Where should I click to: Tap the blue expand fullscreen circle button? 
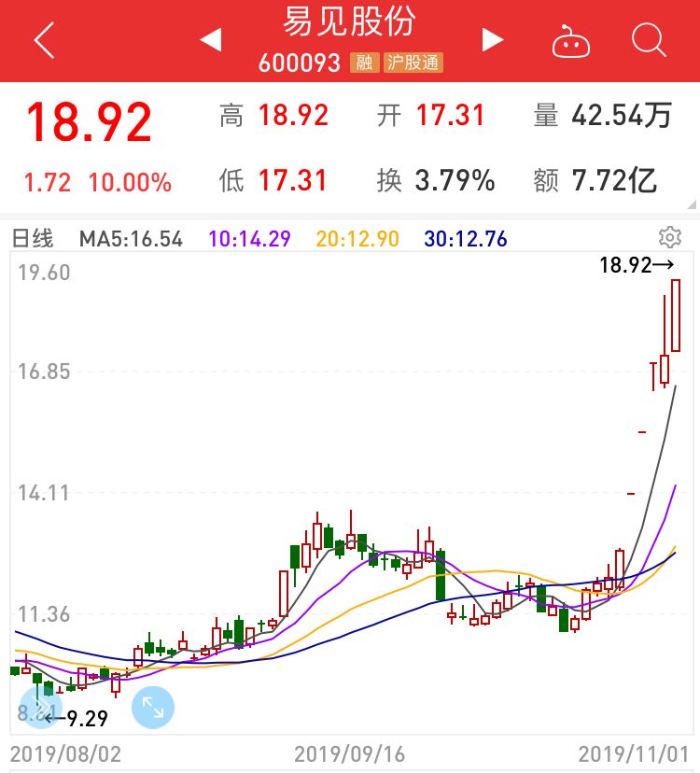[x=153, y=708]
